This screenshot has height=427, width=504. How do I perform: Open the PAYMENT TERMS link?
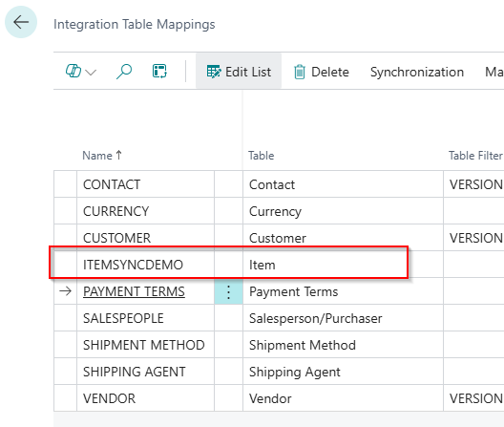134,291
